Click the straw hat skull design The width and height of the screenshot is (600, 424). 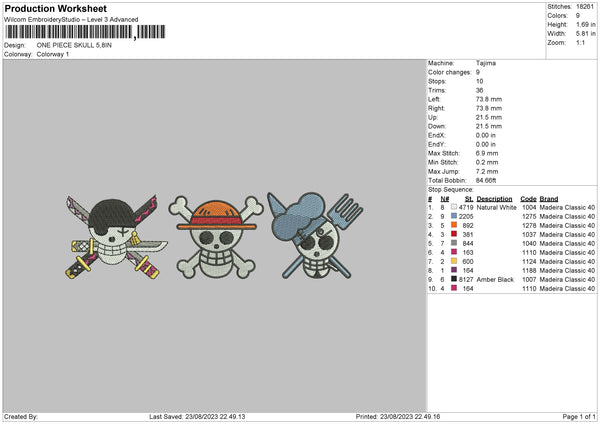point(216,237)
